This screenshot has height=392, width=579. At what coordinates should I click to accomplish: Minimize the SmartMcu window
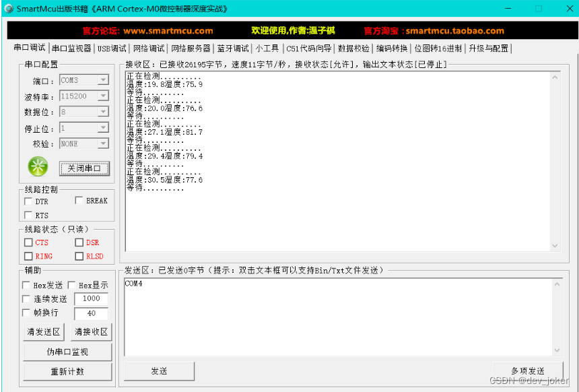pos(508,8)
